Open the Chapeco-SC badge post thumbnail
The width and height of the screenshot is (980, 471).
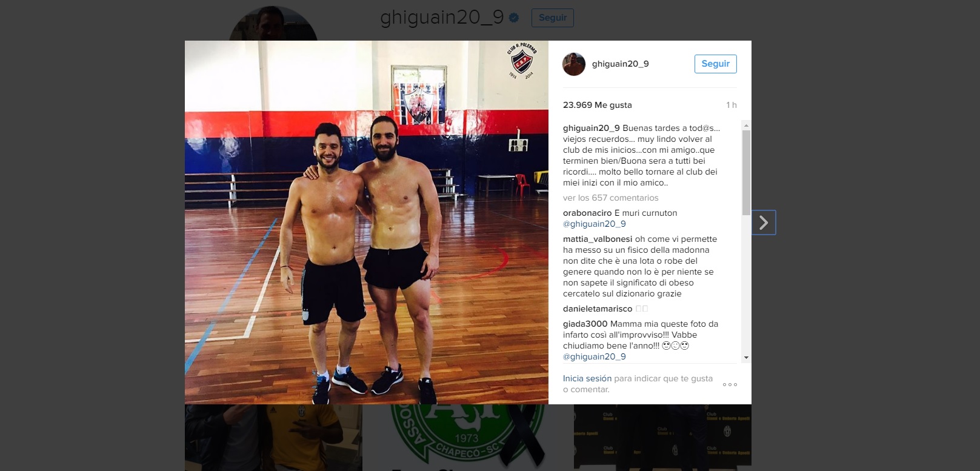coord(468,438)
